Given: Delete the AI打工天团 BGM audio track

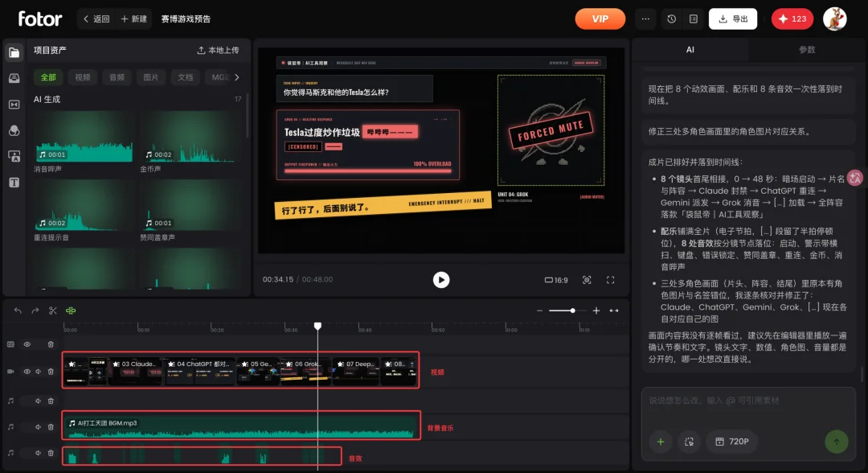Looking at the screenshot, I should pos(51,427).
